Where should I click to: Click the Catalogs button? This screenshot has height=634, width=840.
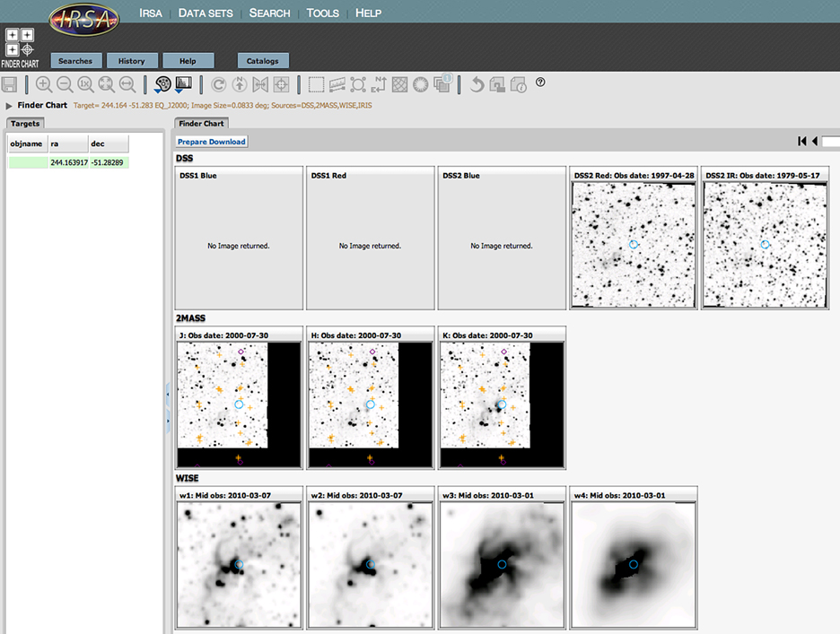coord(263,61)
